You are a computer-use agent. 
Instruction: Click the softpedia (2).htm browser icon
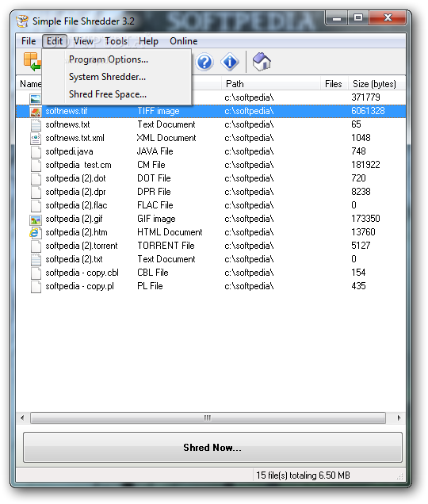coord(36,233)
